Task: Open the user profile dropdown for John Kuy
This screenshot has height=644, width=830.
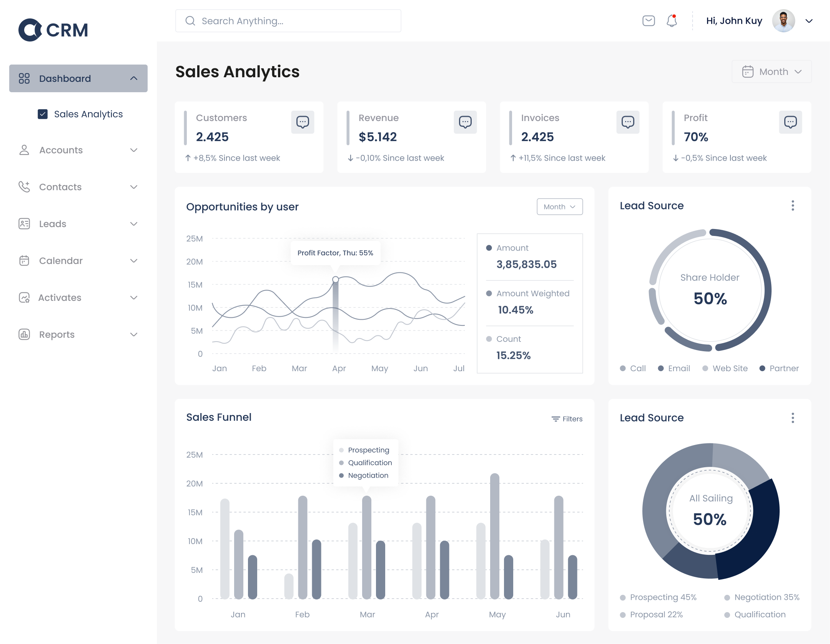Action: 809,21
